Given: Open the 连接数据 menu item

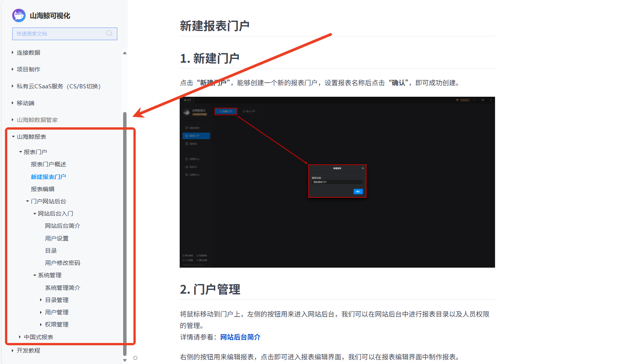Looking at the screenshot, I should pos(28,52).
